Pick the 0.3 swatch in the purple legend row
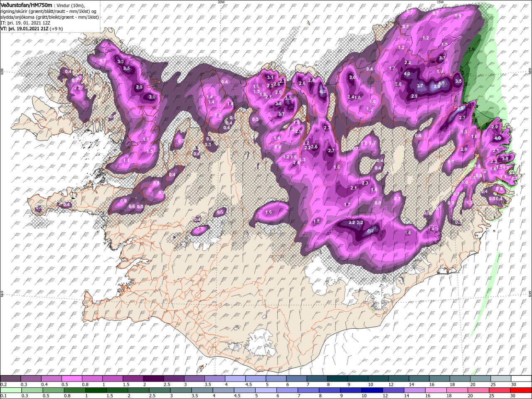532x399 pixels. [31, 379]
